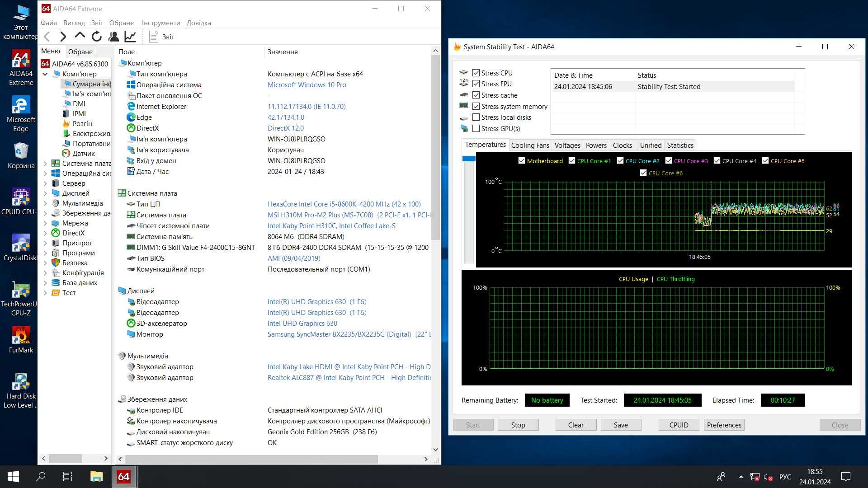
Task: Open the Інструменти menu
Action: (x=161, y=23)
